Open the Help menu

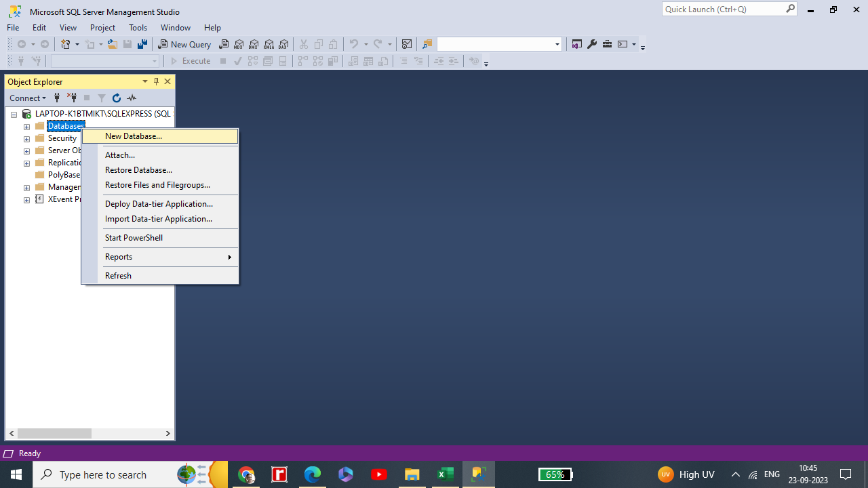pyautogui.click(x=212, y=28)
